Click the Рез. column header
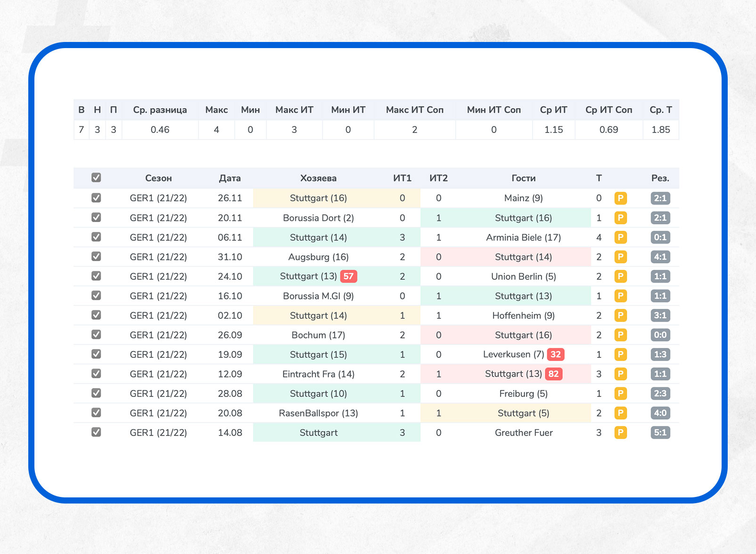756x554 pixels. 660,178
